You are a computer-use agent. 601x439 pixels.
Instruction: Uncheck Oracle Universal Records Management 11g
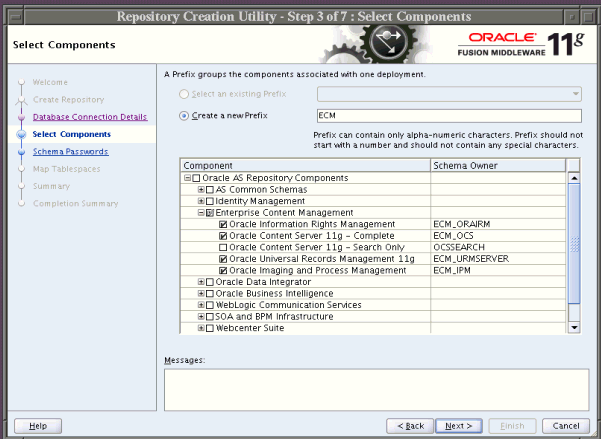coord(223,259)
